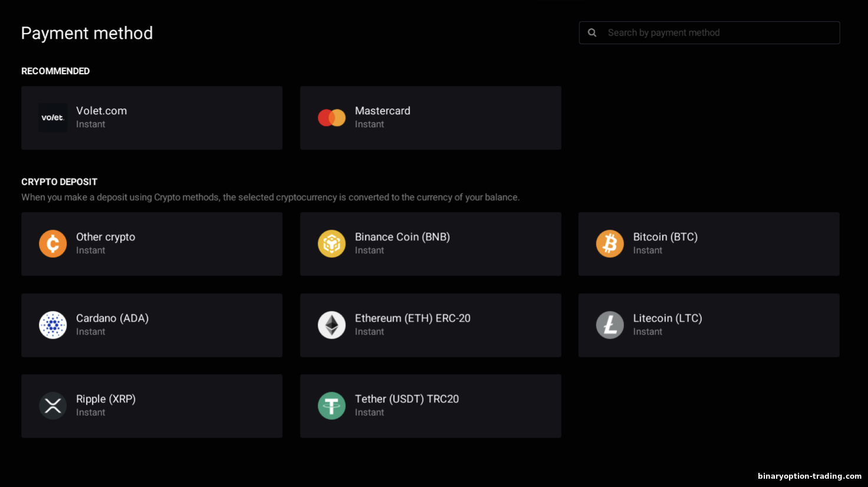This screenshot has height=487, width=868.
Task: Click the Bitcoin logo icon
Action: 610,244
